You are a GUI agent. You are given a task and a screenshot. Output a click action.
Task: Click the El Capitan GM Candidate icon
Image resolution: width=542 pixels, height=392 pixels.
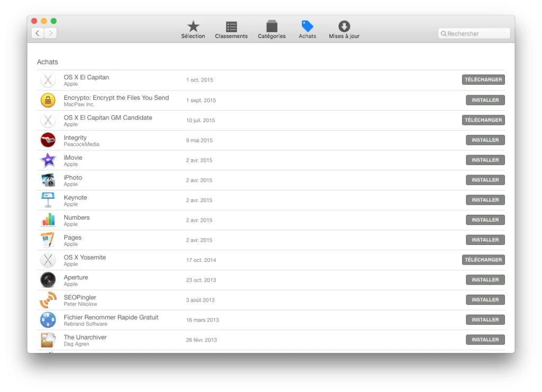[48, 120]
